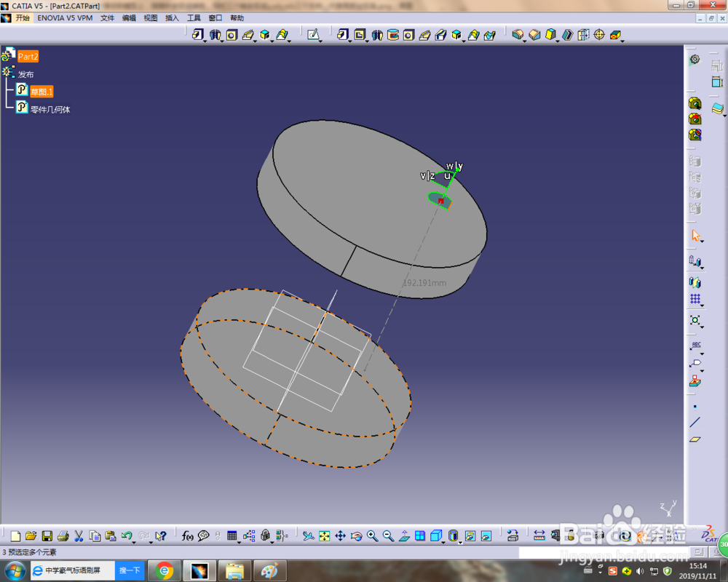
Task: Click the red compass manipulation handle
Action: pyautogui.click(x=440, y=201)
